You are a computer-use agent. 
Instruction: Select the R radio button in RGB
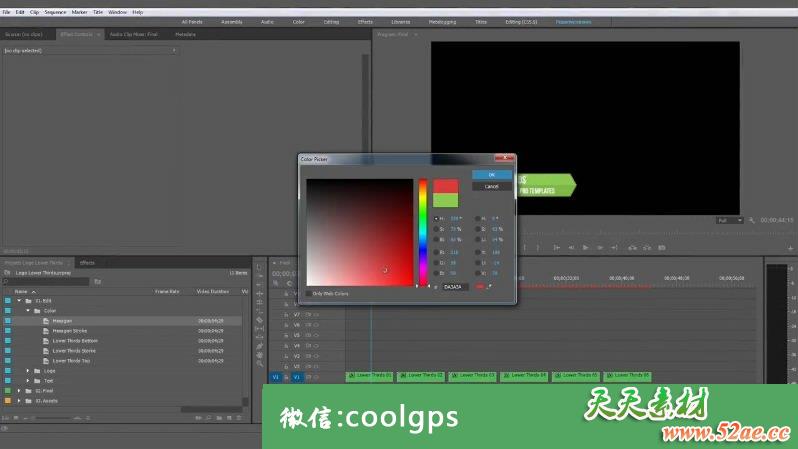[437, 252]
